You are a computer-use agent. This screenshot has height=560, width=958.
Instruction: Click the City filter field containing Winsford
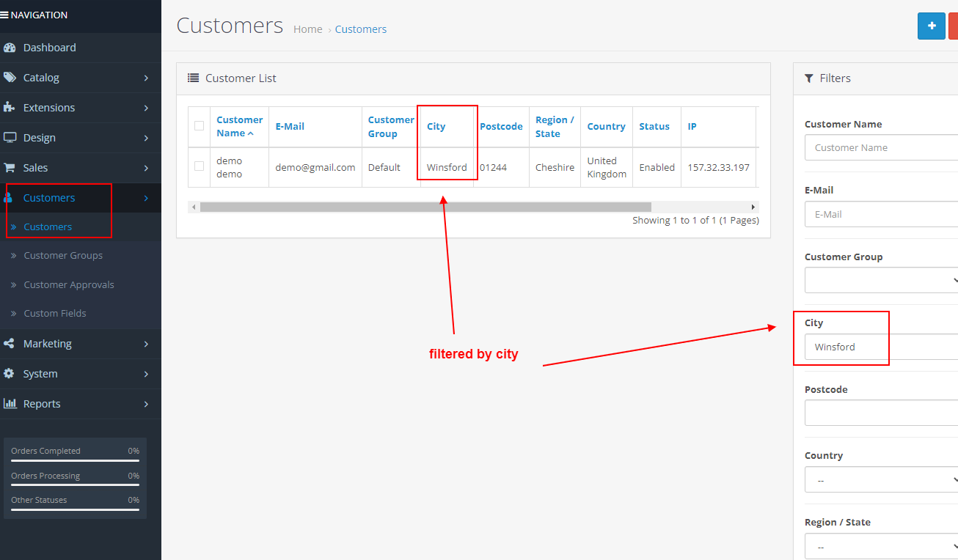(881, 347)
